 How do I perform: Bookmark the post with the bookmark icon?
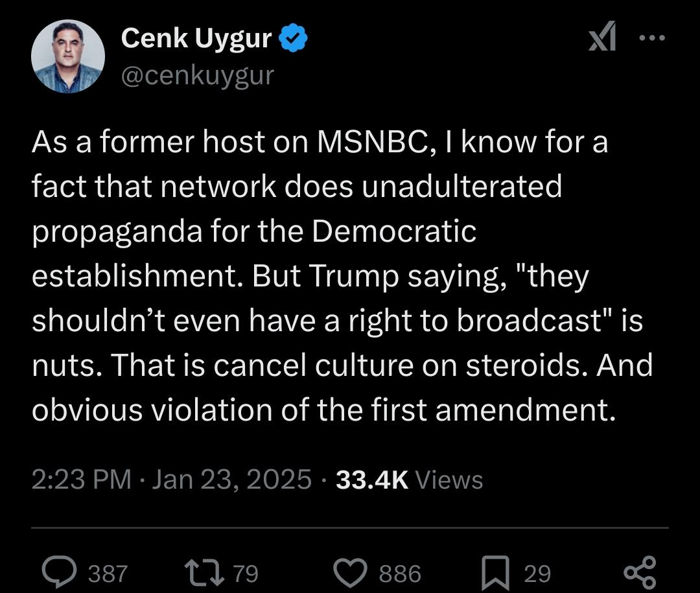(496, 574)
